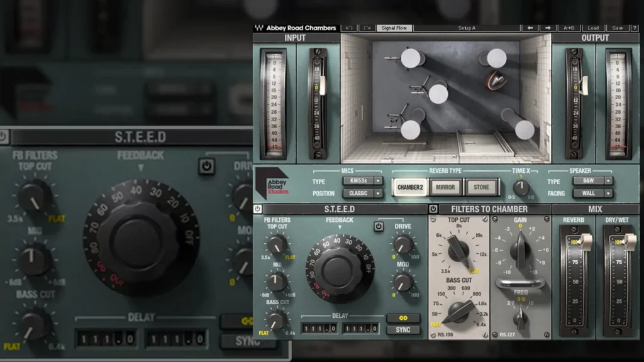
Task: Click the Dry/Wet mix fader
Action: pos(628,242)
